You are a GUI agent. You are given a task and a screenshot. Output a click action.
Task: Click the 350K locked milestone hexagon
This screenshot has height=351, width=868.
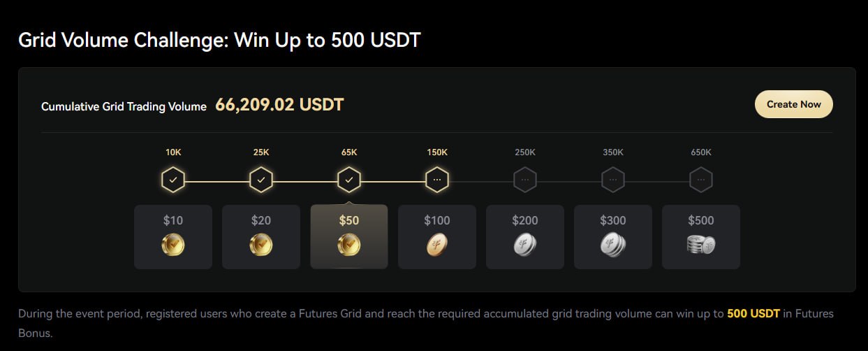pos(613,180)
